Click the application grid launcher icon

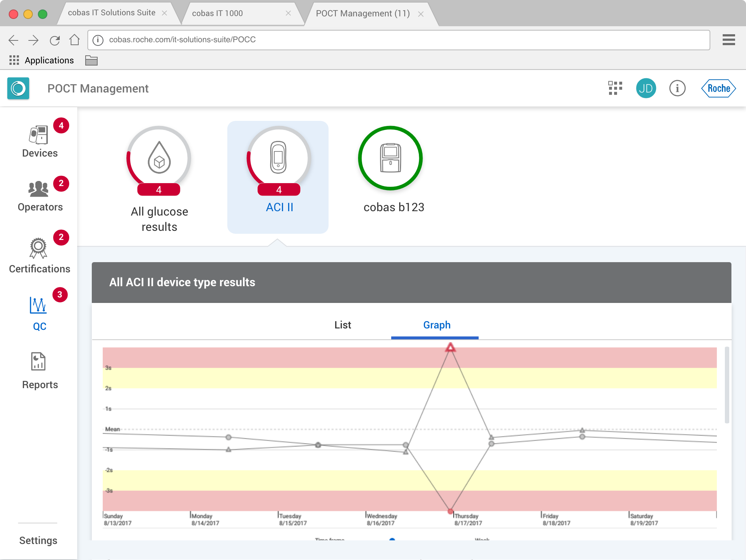coord(615,88)
